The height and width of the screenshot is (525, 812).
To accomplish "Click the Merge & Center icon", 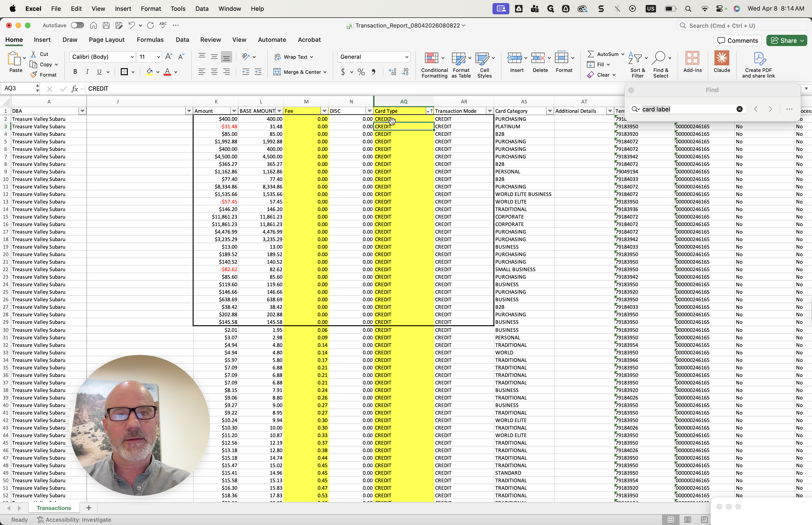I will [x=277, y=72].
